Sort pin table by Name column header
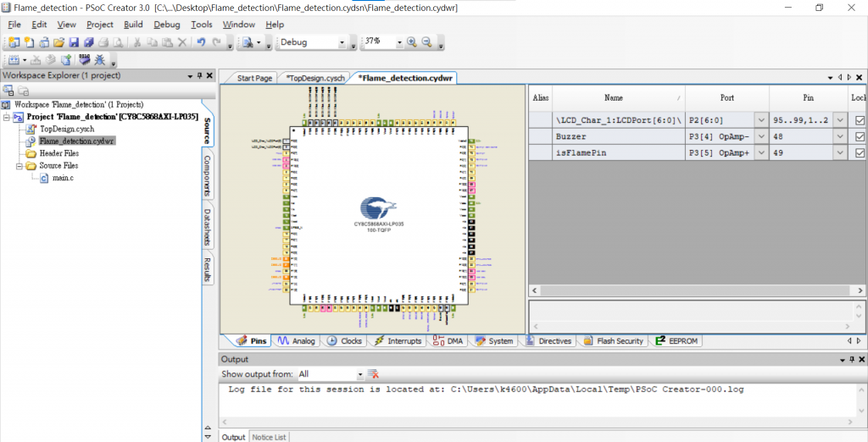The image size is (868, 442). click(618, 98)
